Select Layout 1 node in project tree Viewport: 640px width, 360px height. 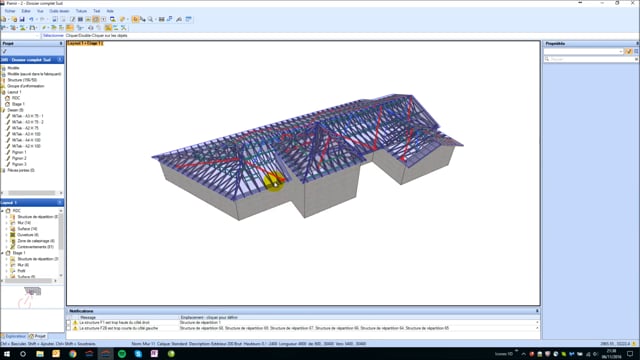tap(14, 92)
